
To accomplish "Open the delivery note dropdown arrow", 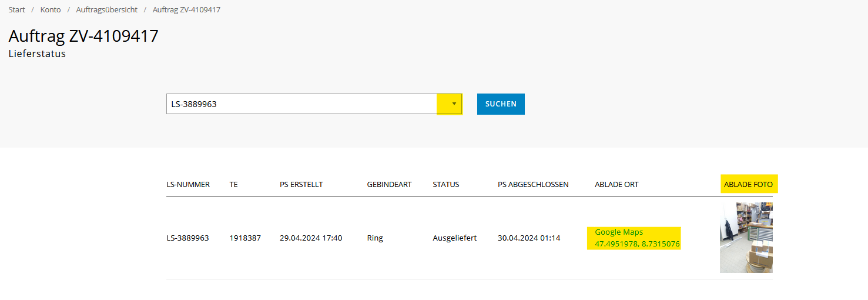I will [x=450, y=104].
